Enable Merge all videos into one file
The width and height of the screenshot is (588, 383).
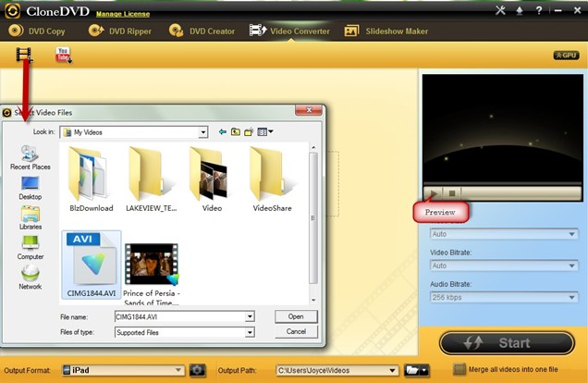459,369
